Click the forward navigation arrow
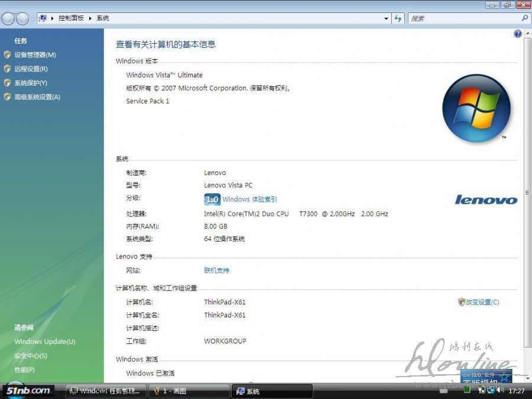 tap(22, 19)
